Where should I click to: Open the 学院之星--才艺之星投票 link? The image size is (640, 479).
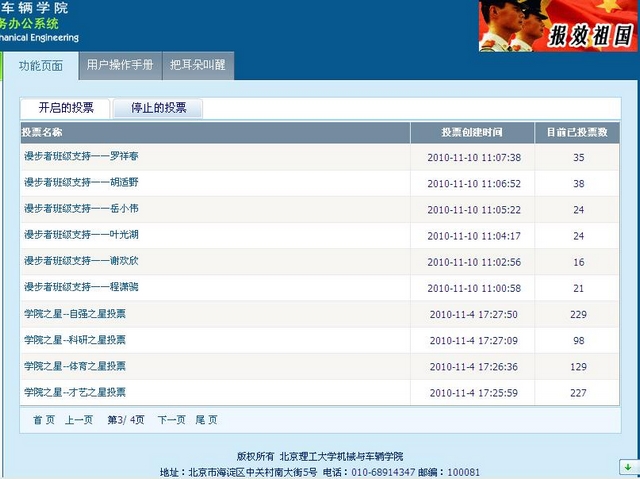75,392
